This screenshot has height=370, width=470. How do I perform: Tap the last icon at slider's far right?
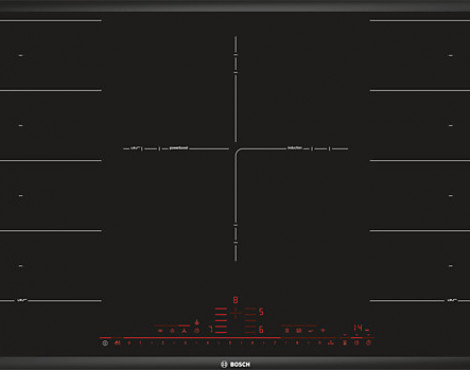368,342
